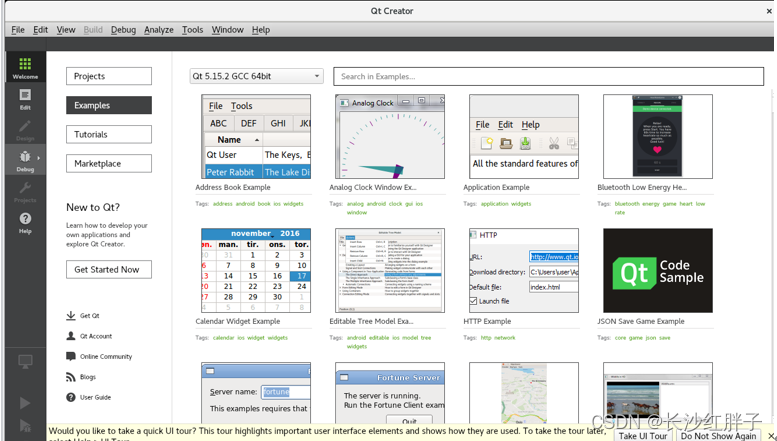This screenshot has width=777, height=441.
Task: Click the Qt Account person icon
Action: point(71,336)
